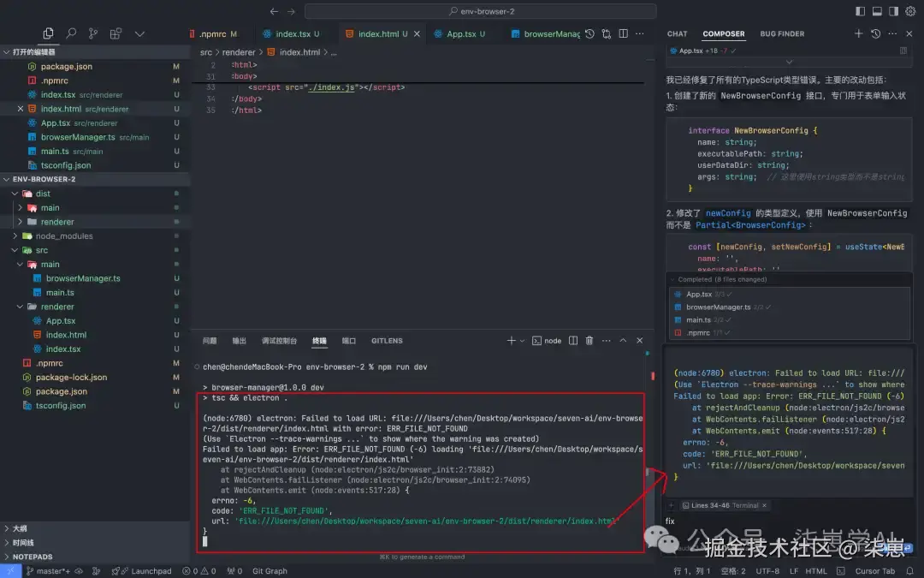The image size is (924, 578).
Task: Split the terminal pane
Action: pos(572,340)
